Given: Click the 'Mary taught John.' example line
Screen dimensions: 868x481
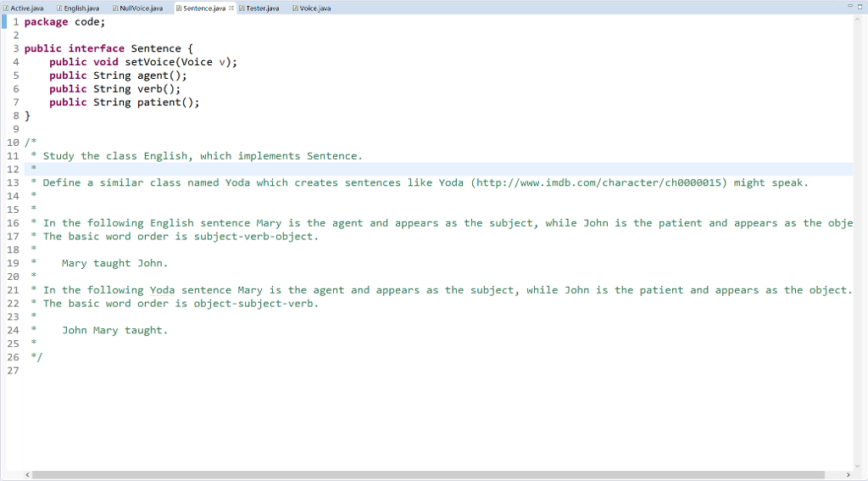Looking at the screenshot, I should pos(114,263).
